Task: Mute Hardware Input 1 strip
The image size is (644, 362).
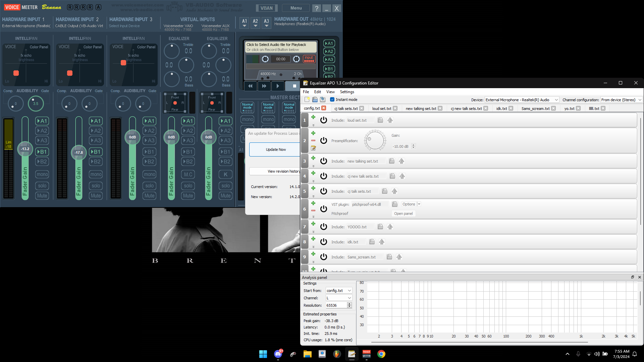Action: tap(42, 196)
